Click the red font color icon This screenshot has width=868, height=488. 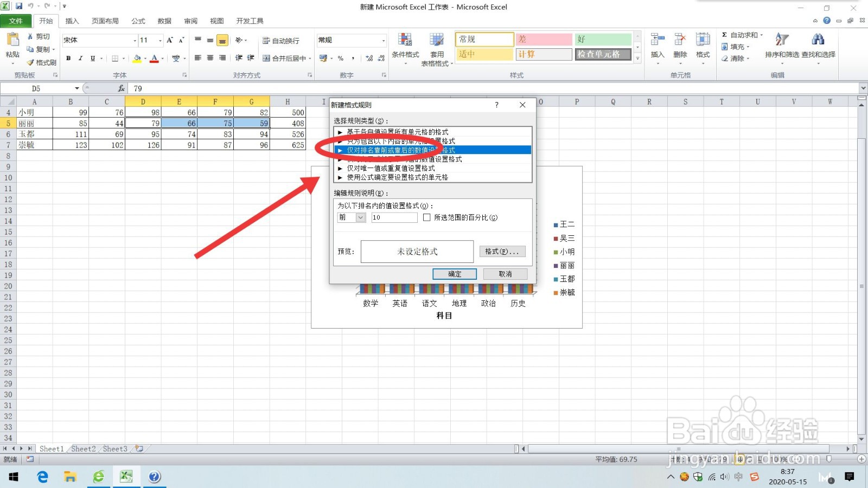(154, 58)
